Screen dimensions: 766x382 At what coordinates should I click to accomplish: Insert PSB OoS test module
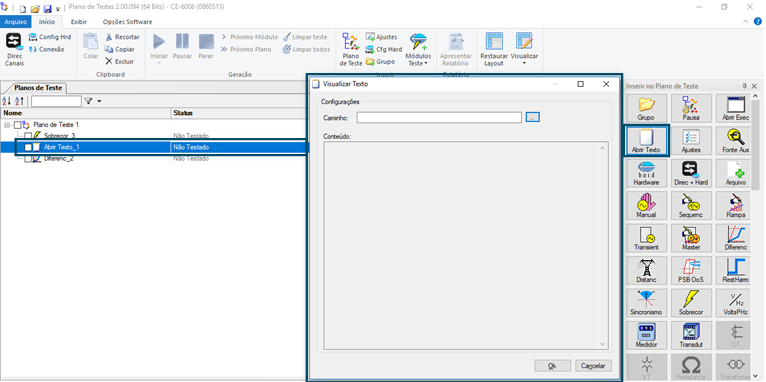coord(691,270)
